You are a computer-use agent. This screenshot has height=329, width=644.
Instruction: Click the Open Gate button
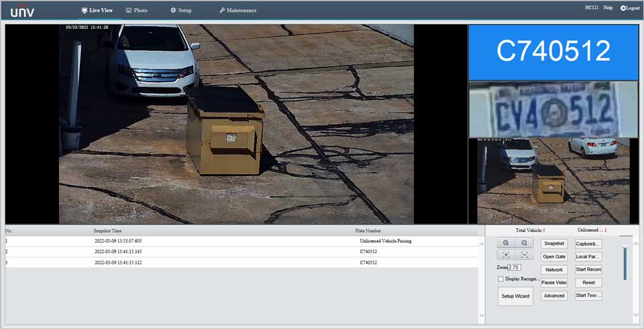coord(554,257)
